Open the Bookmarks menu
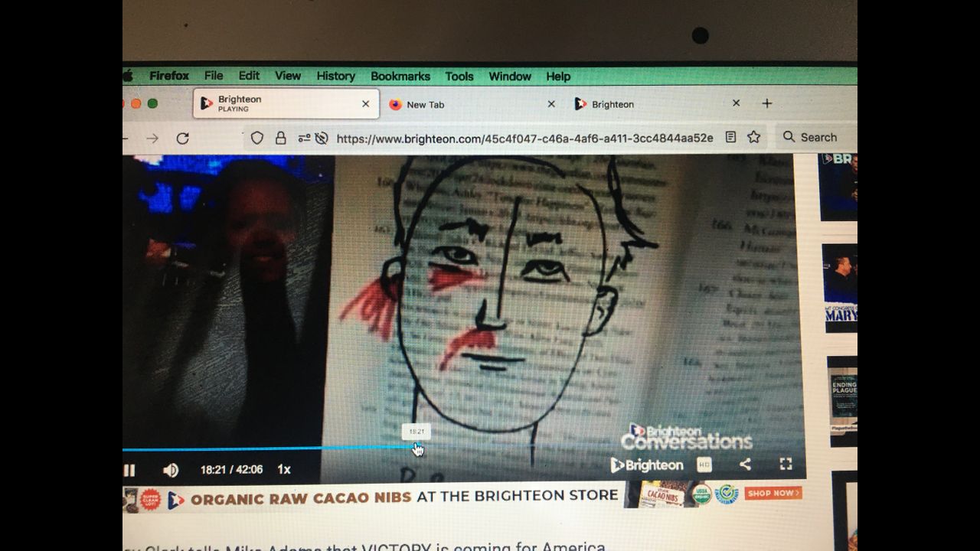 (400, 76)
